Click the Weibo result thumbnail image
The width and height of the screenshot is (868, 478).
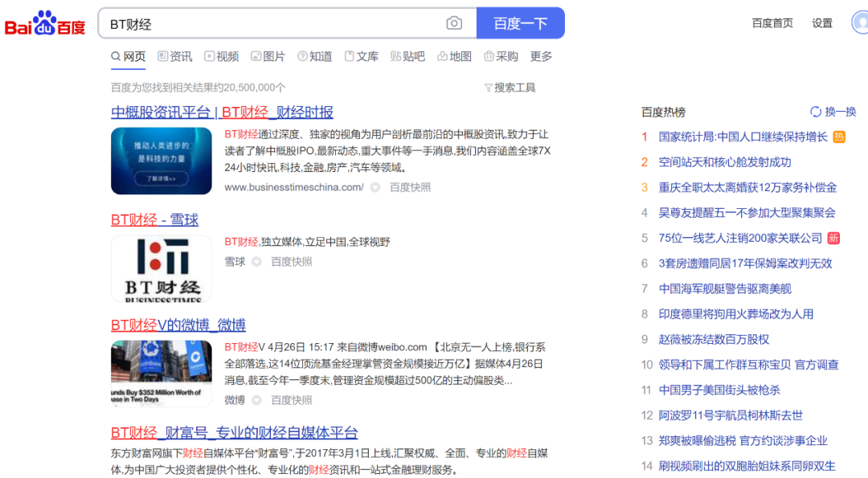click(161, 374)
